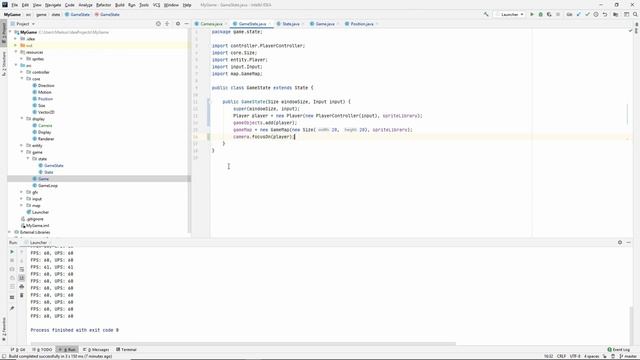Expand the entity folder
The image size is (640, 360).
click(x=22, y=145)
